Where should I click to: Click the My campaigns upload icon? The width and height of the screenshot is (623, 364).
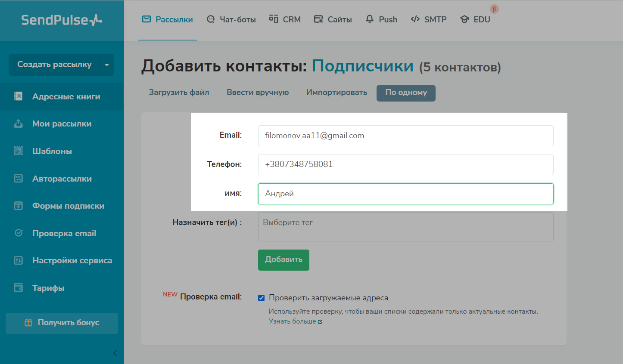[18, 124]
